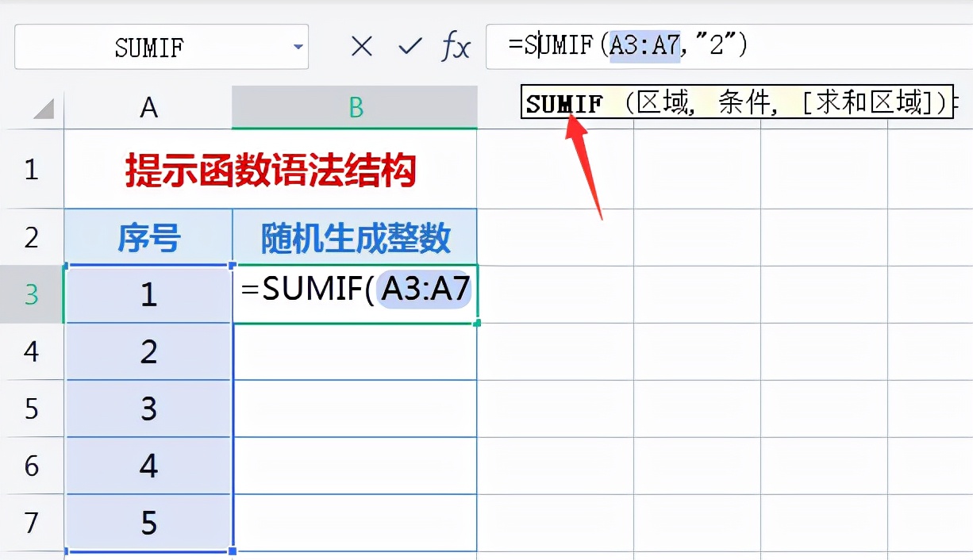This screenshot has height=560, width=973.
Task: Select the 随机生成整数 header cell
Action: click(354, 236)
